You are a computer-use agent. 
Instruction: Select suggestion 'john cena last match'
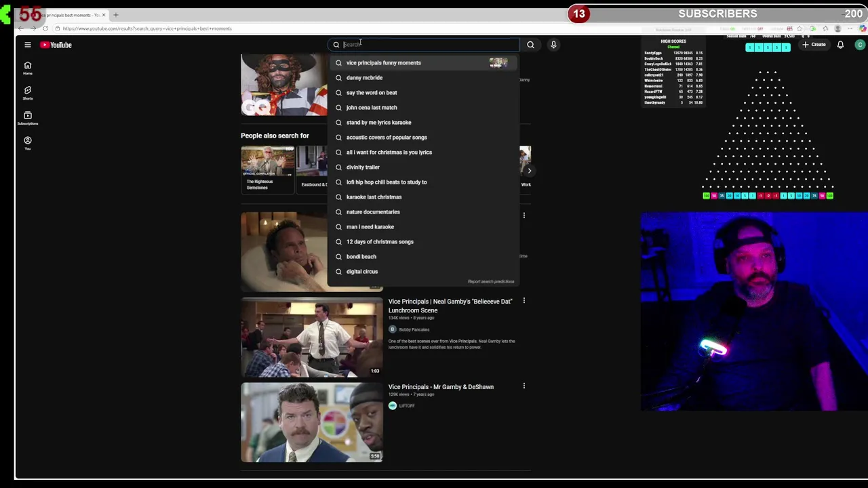coord(424,107)
